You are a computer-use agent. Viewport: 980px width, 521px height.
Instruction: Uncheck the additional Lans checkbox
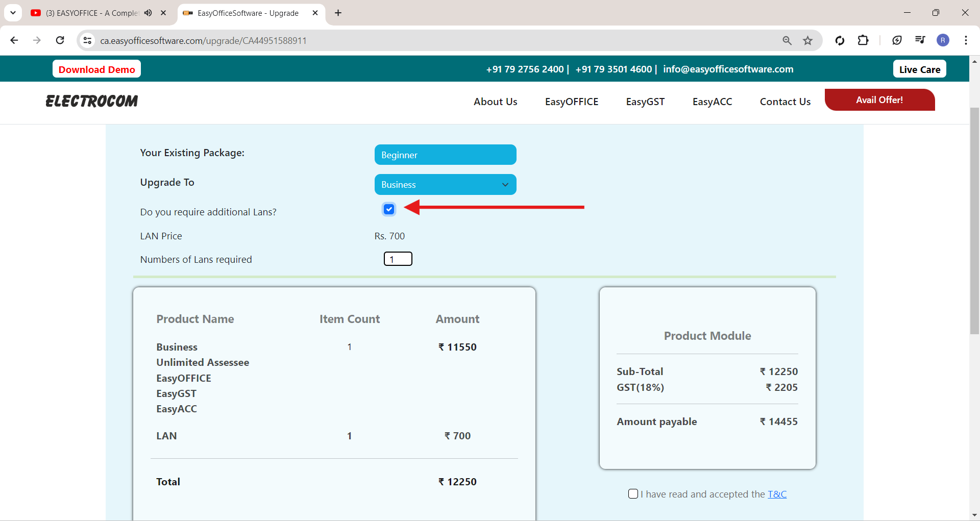click(x=389, y=209)
